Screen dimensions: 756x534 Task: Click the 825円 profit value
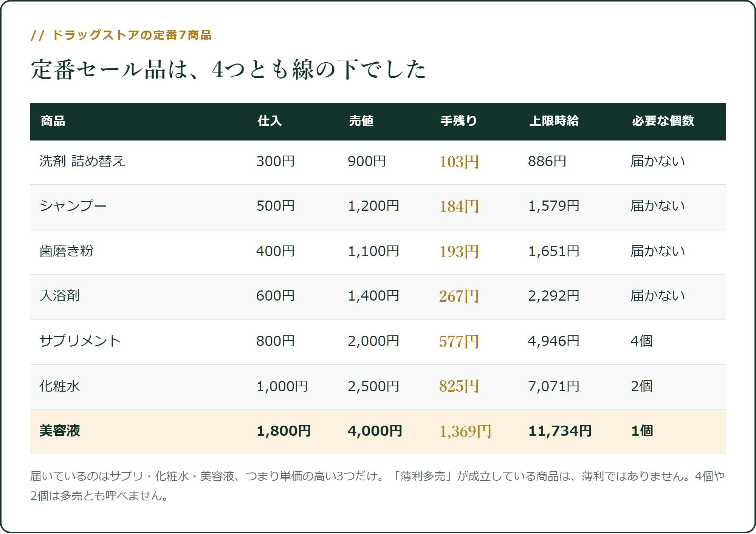pos(459,386)
